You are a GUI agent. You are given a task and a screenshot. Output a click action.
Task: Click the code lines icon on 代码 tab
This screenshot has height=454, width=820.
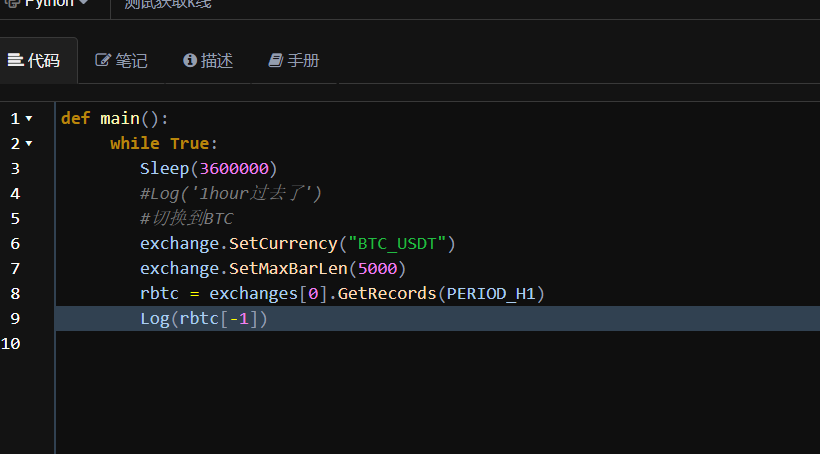15,60
